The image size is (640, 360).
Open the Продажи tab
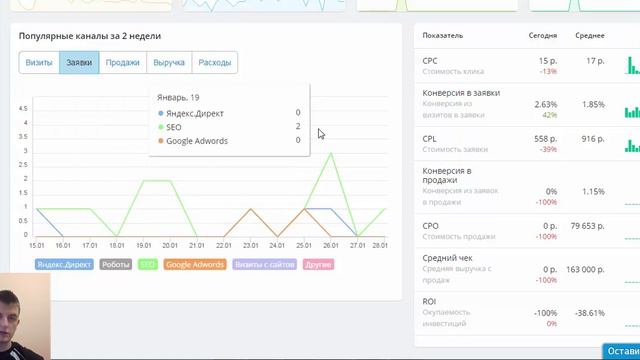(122, 62)
